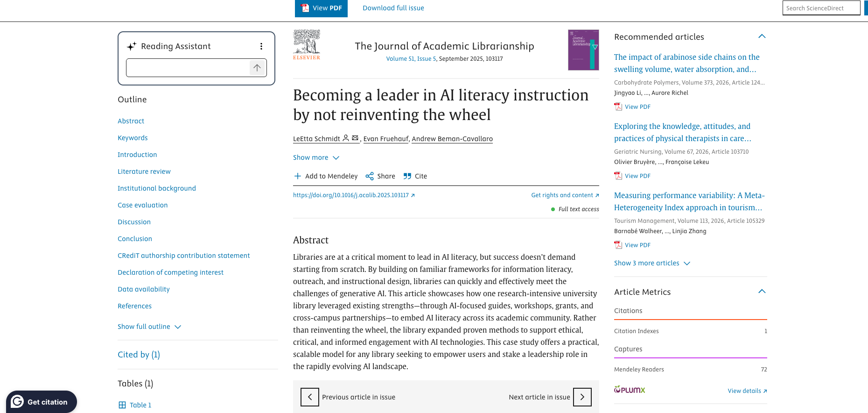Open CRediT authorship contribution statement
The height and width of the screenshot is (413, 868).
(x=184, y=256)
